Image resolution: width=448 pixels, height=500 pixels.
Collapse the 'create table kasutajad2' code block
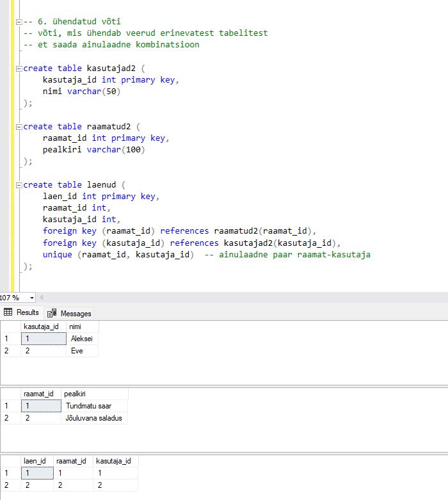coord(20,69)
